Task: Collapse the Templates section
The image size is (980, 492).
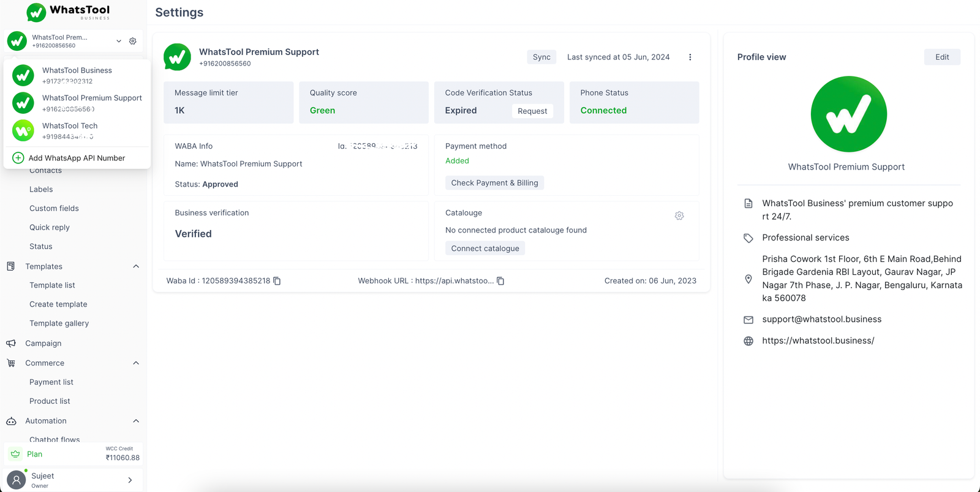Action: (136, 266)
